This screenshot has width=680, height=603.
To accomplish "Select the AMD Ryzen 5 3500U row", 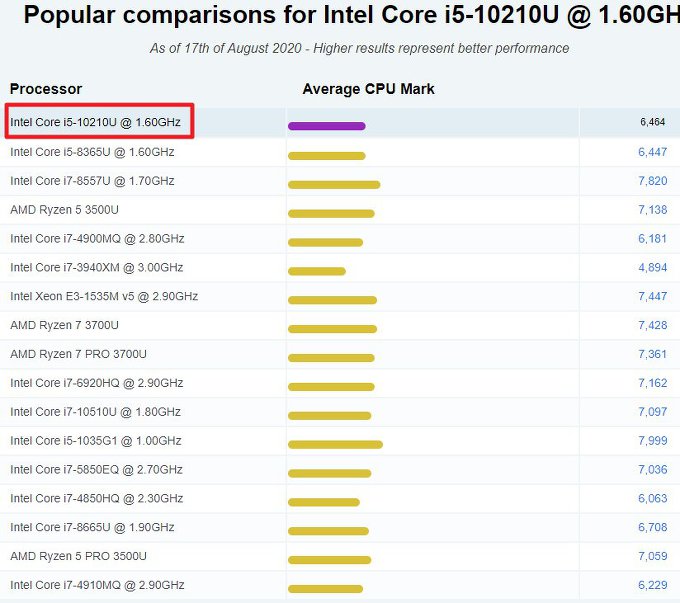I will tap(64, 210).
